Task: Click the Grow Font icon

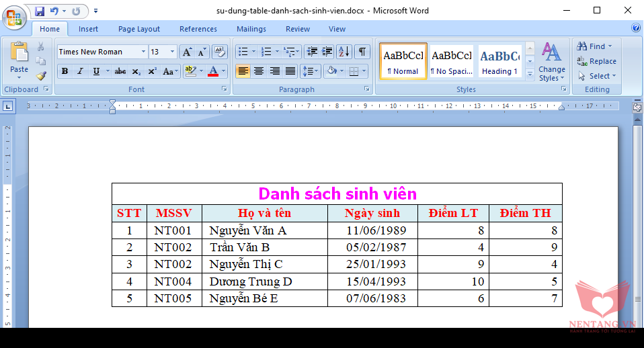Action: 187,52
